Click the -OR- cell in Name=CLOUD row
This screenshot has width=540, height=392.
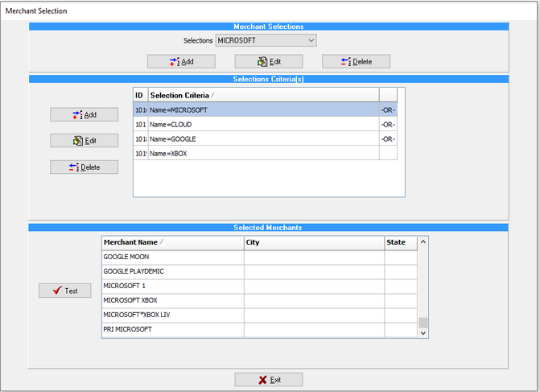[x=388, y=124]
